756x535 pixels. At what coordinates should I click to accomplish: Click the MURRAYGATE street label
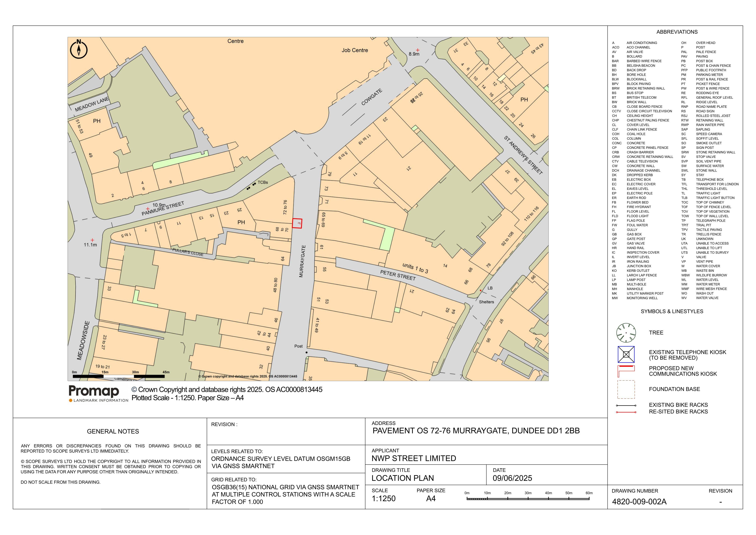[x=302, y=261]
